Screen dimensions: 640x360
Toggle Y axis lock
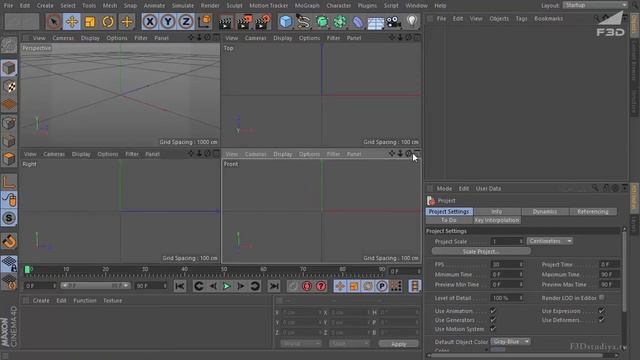coord(168,21)
